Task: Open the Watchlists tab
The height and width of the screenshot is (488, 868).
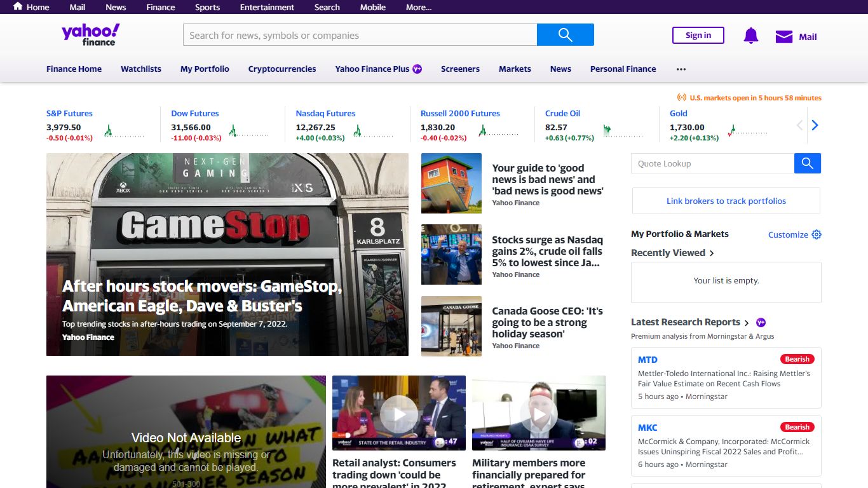Action: pyautogui.click(x=141, y=69)
